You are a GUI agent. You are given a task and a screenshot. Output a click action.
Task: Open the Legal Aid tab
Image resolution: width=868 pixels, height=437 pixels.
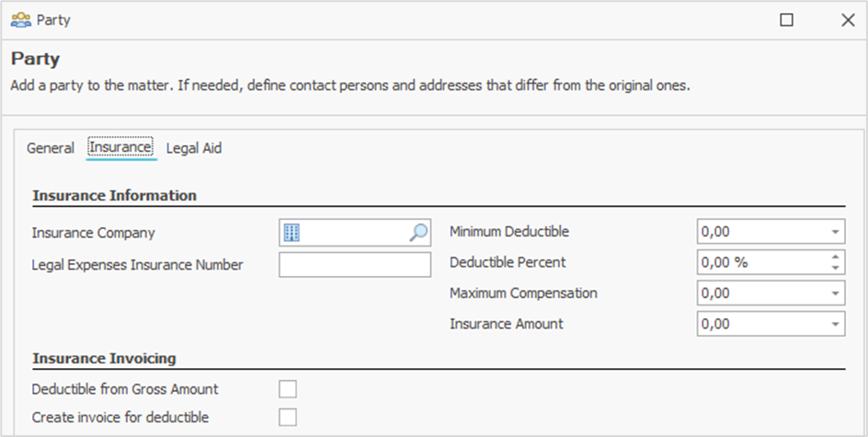pos(193,148)
